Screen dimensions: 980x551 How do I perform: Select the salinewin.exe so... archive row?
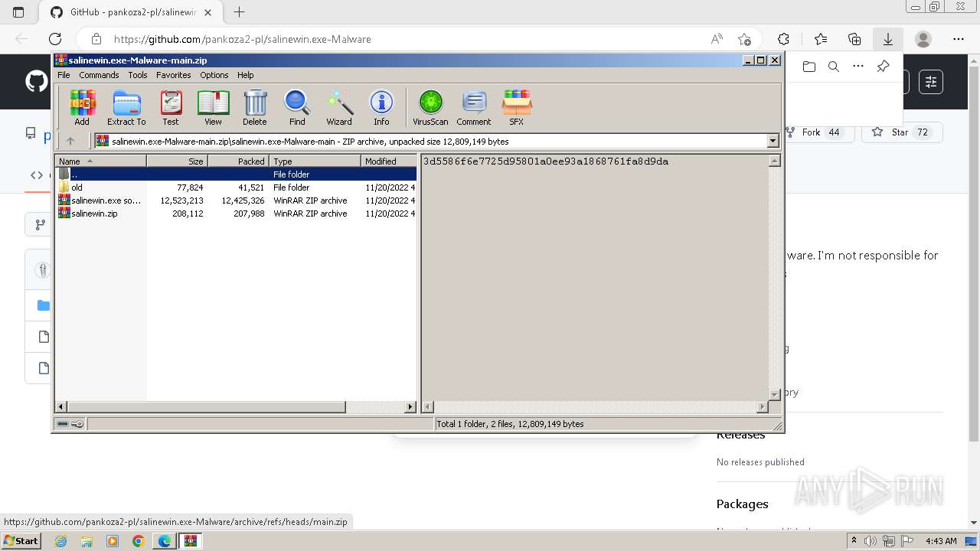tap(236, 201)
